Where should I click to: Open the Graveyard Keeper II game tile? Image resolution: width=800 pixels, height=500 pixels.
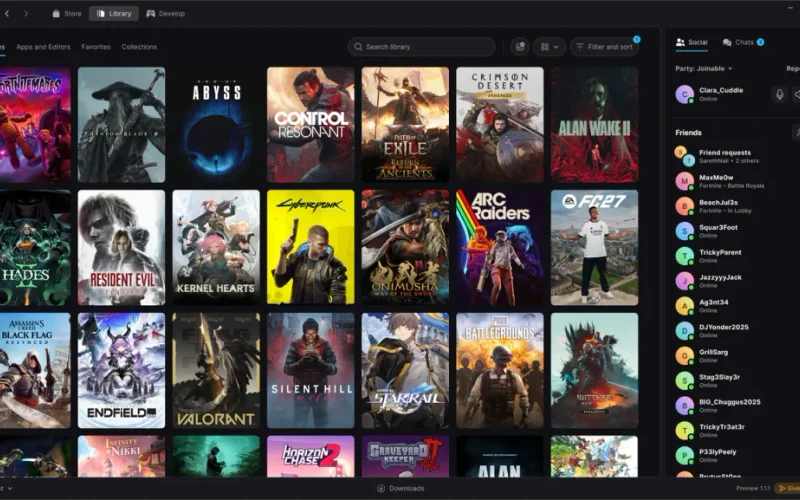(405, 456)
